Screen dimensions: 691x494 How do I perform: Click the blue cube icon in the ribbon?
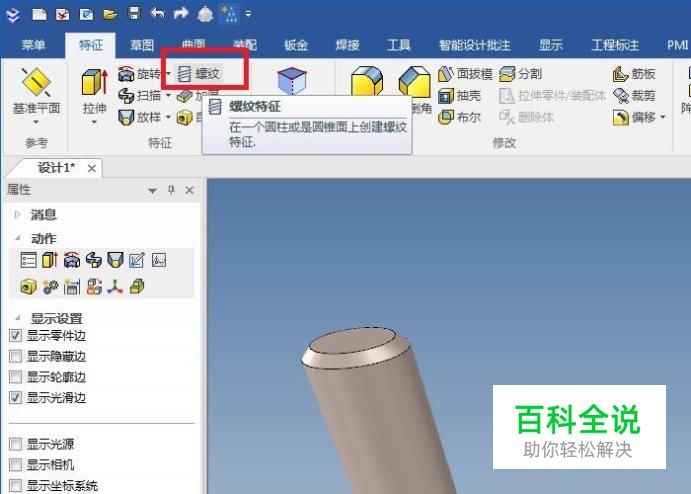pyautogui.click(x=292, y=81)
